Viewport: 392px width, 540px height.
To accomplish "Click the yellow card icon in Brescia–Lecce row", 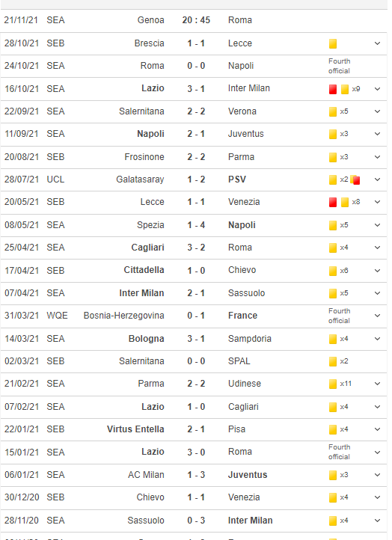I will 333,43.
